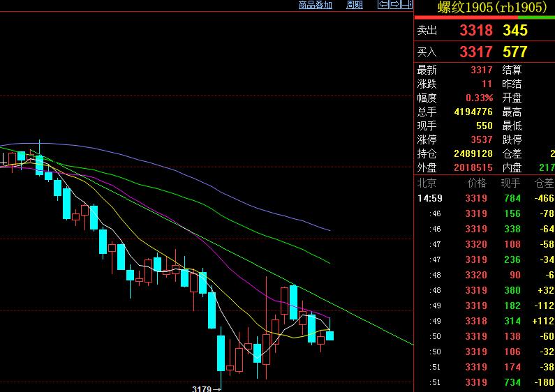The image size is (555, 392).
Task: Select the tick row with volume 106
Action: tap(485, 352)
